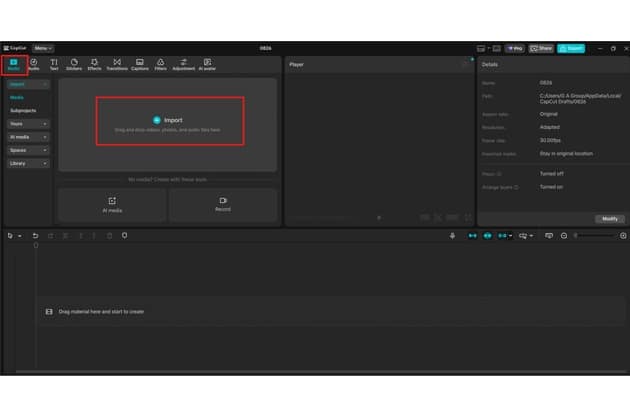Click the Modify button in Details
630x420 pixels.
(x=609, y=219)
